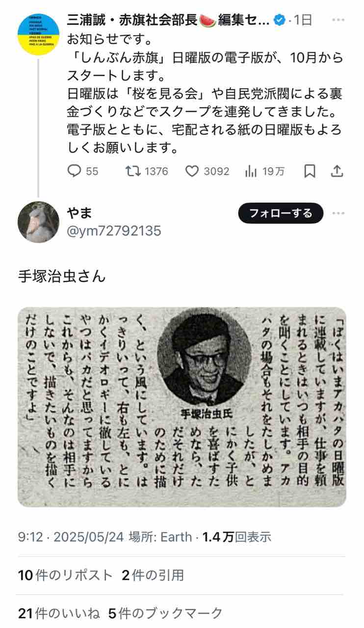Screen dimensions: 364x628
Task: Open やま's shoebill bird avatar
Action: click(38, 222)
